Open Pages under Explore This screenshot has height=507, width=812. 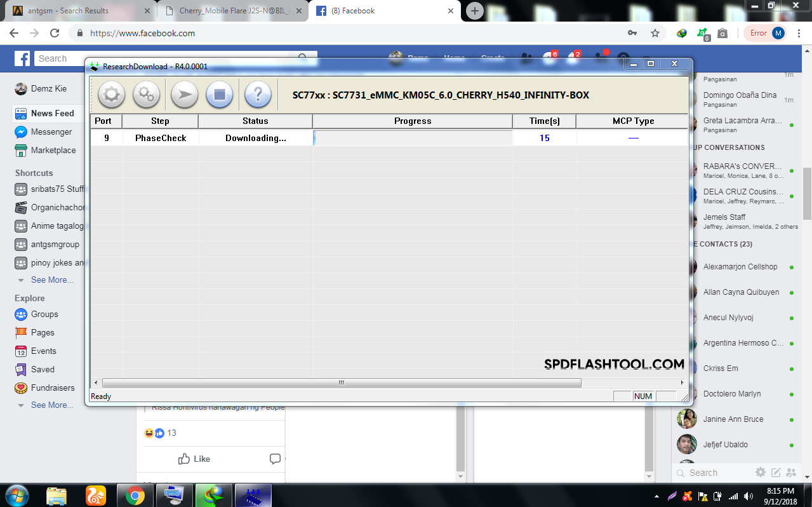(x=36, y=332)
